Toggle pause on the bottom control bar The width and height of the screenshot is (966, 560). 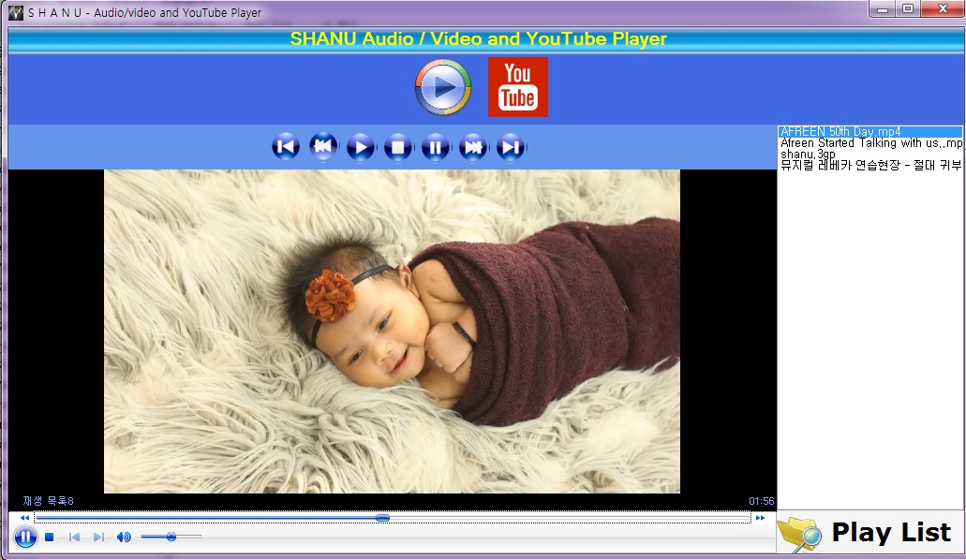tap(25, 538)
